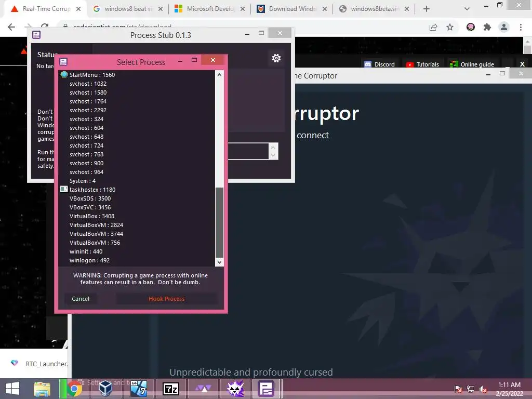Select svchost : 900 process
Viewport: 532px width, 399px height.
point(137,163)
